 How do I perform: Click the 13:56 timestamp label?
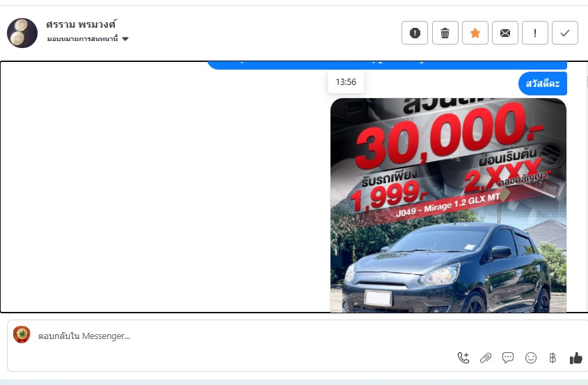[346, 81]
